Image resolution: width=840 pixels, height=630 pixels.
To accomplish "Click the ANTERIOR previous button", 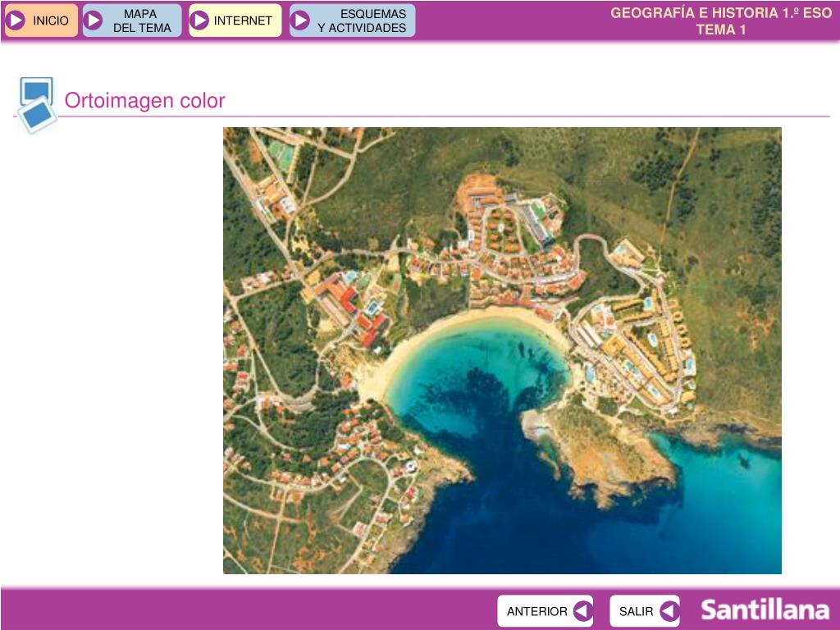I will 545,610.
